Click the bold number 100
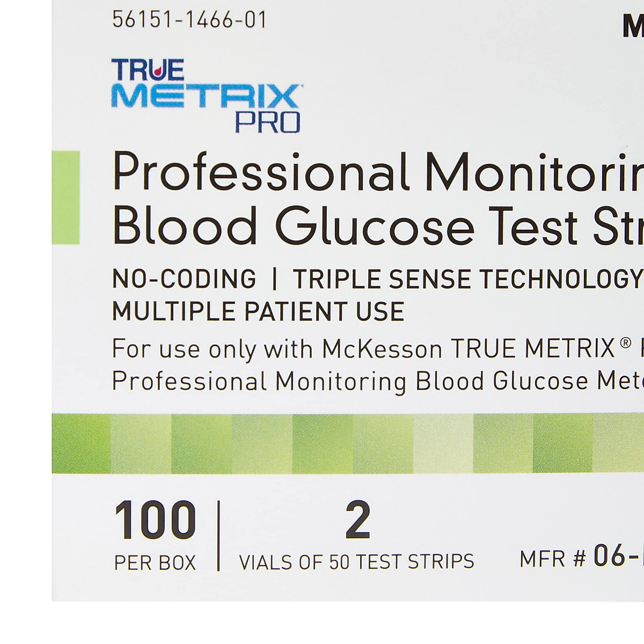This screenshot has width=644, height=644. (x=155, y=520)
